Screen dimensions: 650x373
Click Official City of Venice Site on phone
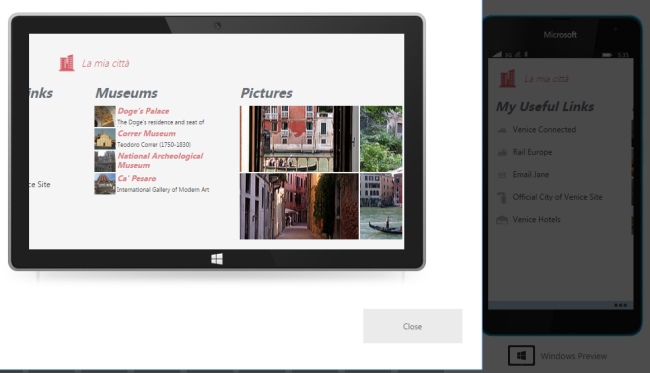point(558,197)
